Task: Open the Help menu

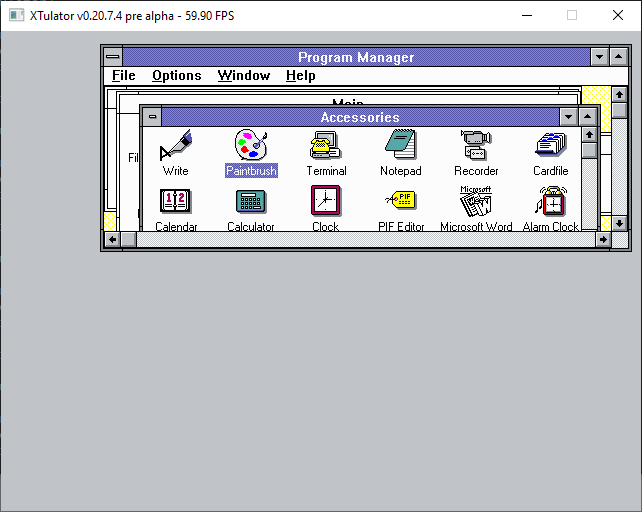Action: (x=301, y=75)
